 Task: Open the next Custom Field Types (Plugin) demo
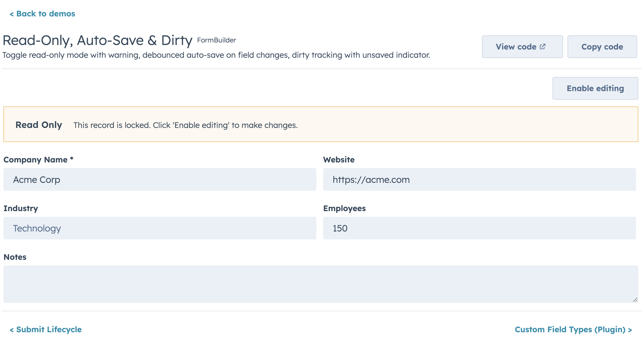(573, 329)
